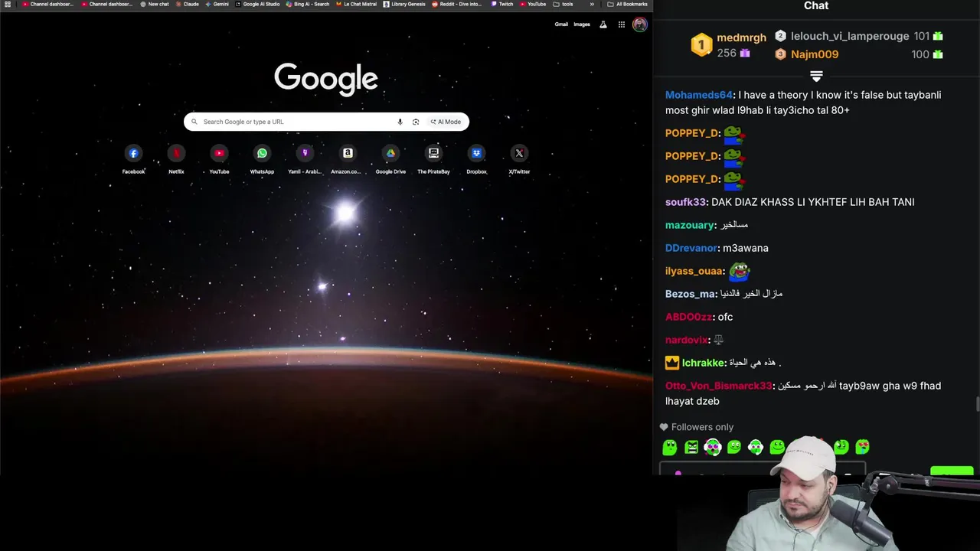Open the Amazon.com shortcut tile
The width and height of the screenshot is (980, 551).
pos(348,160)
